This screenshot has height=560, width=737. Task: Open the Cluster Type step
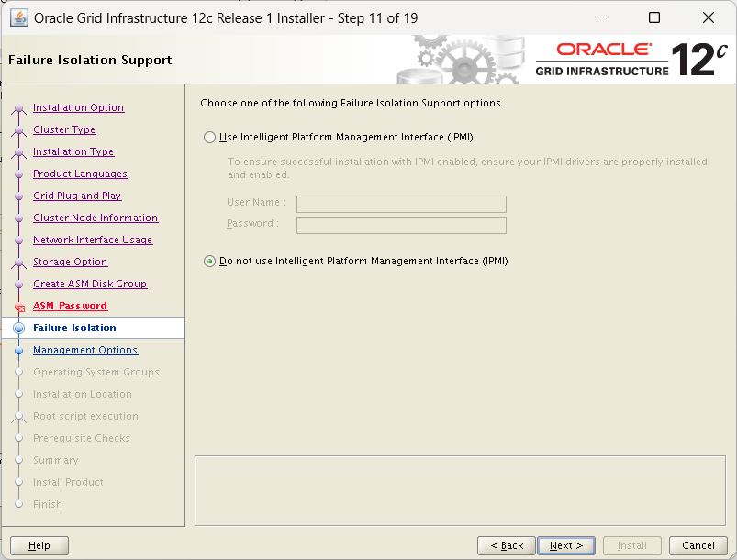coord(64,129)
